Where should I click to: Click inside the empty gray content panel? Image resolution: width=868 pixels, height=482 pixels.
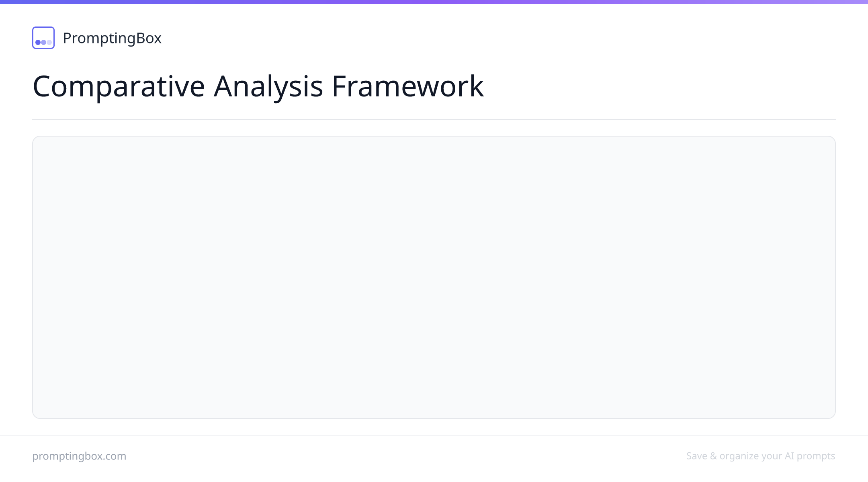pos(434,277)
